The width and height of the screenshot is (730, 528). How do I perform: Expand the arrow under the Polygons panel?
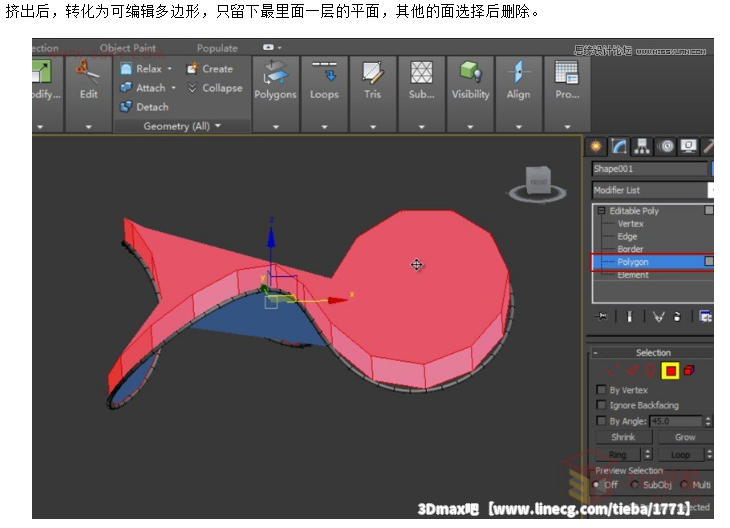pos(276,127)
